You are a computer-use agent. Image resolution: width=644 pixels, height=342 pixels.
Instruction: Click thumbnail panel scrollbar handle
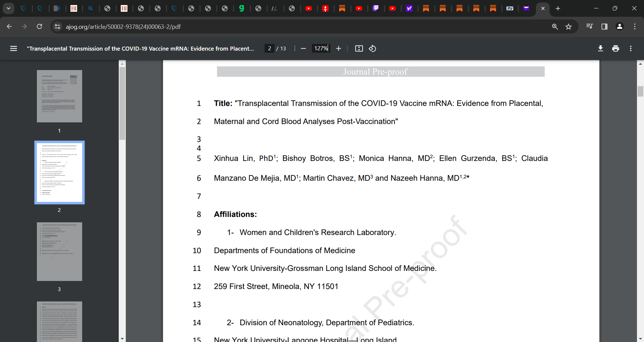point(122,103)
